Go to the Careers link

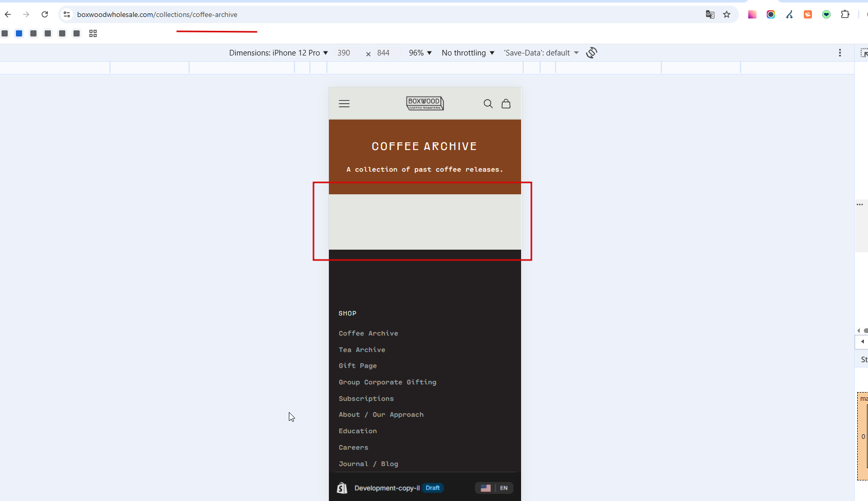point(354,448)
